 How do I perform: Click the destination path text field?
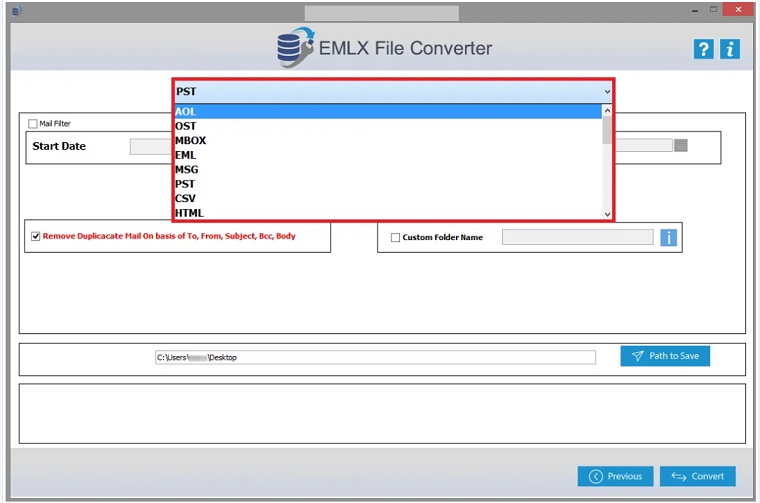coord(375,358)
